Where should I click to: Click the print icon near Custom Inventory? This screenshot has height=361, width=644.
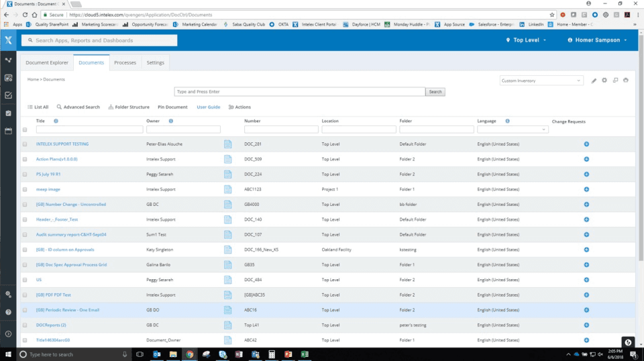626,81
